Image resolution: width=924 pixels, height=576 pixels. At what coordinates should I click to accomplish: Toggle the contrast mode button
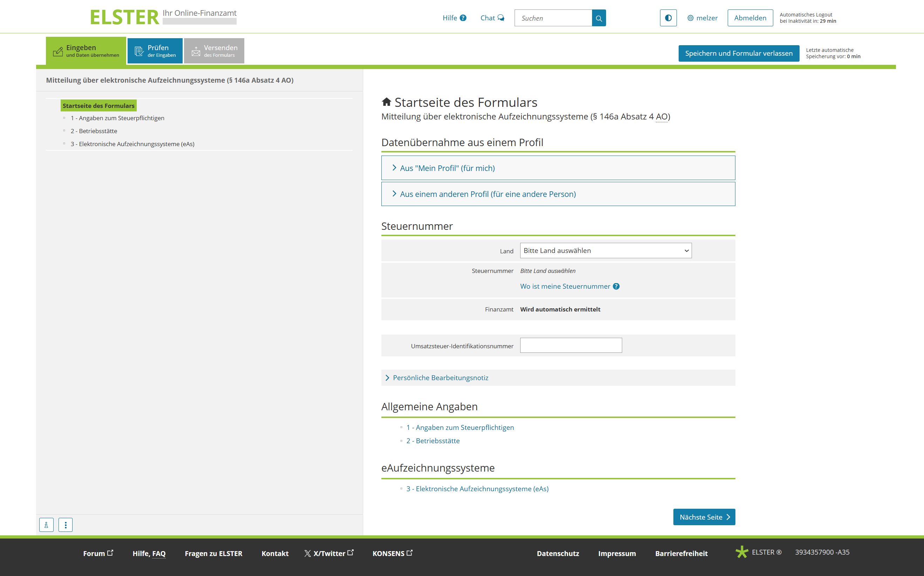[668, 18]
